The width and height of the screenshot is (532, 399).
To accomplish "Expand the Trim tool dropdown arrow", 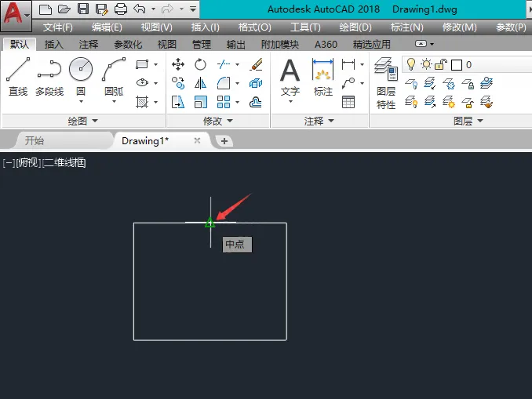I will (x=237, y=64).
